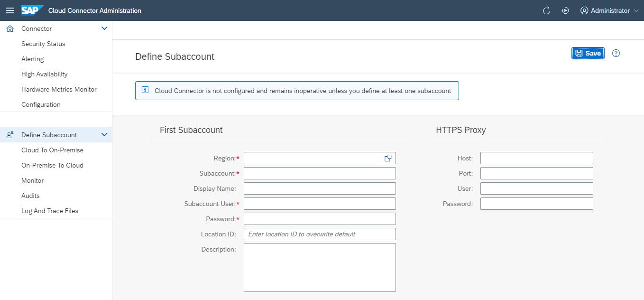Click the Define Subaccount person icon
644x300 pixels.
9,134
